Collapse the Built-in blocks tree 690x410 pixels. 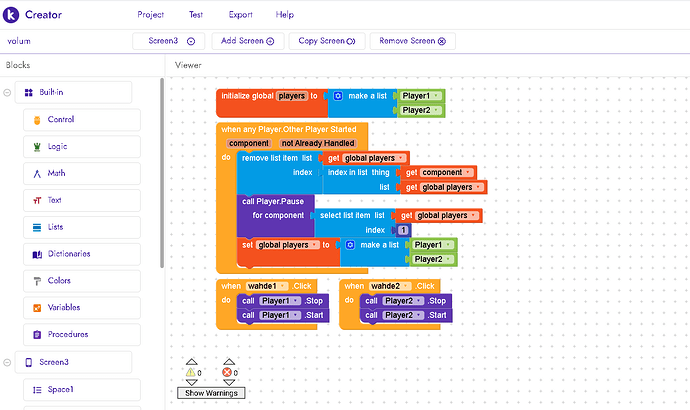click(x=7, y=92)
